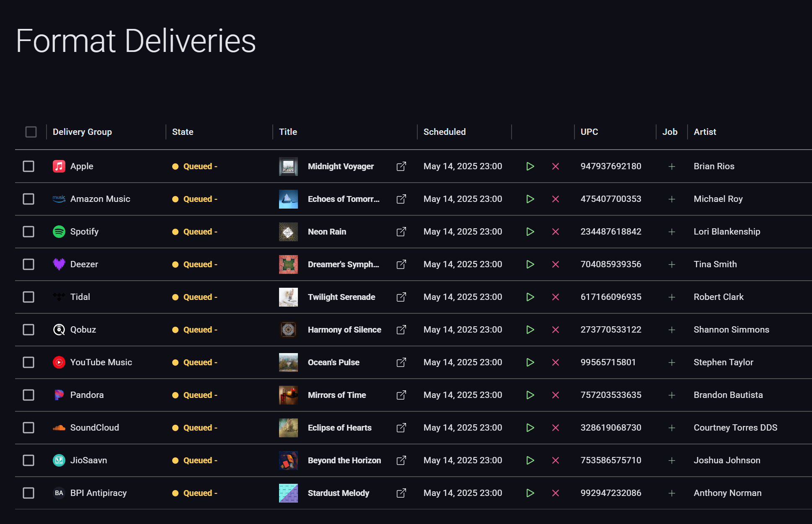Click the Twilight Serenade title

click(341, 297)
